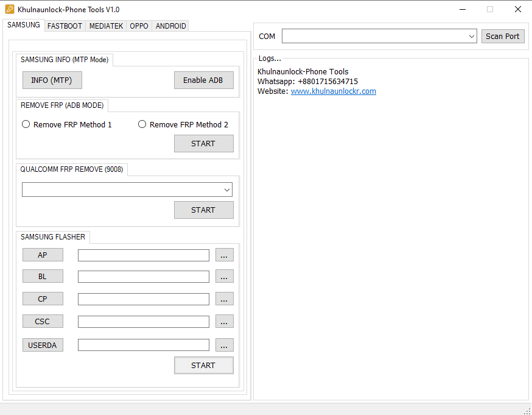The width and height of the screenshot is (532, 415).
Task: Open the FASTBOOT tab
Action: tap(65, 26)
